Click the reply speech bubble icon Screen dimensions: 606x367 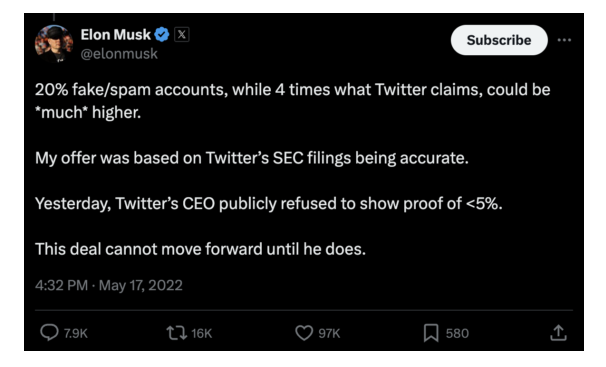click(x=49, y=332)
